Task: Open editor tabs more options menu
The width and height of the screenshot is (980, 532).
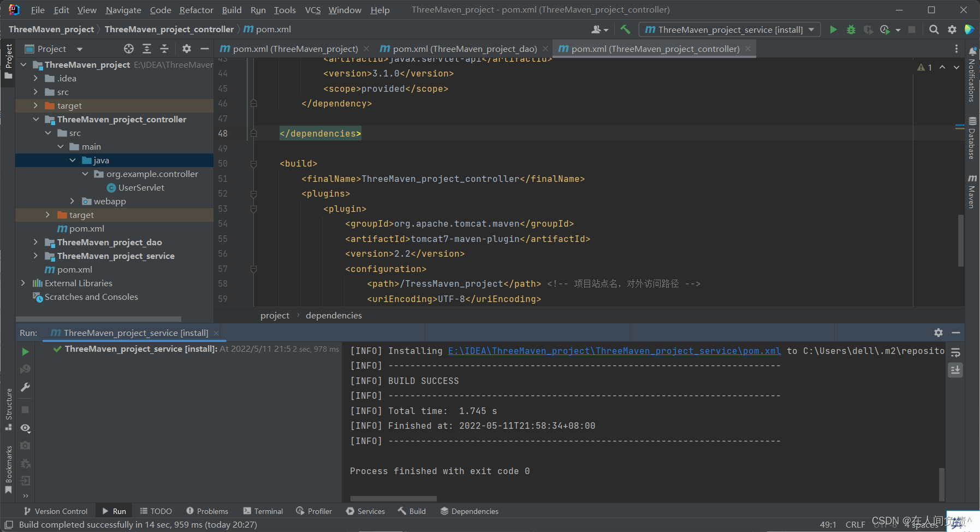Action: [x=956, y=49]
